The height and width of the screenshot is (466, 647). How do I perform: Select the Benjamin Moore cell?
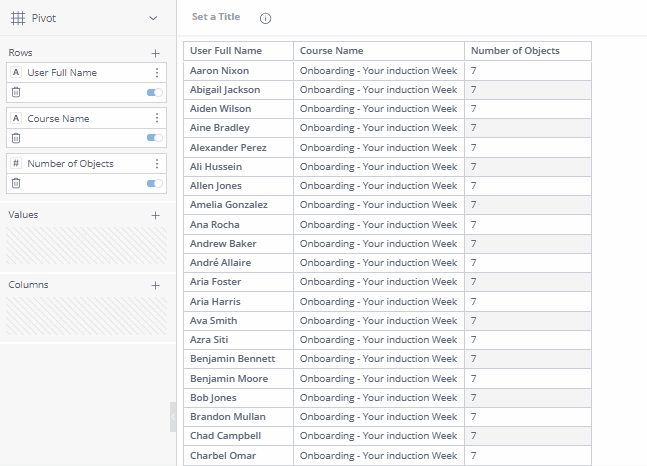(x=238, y=378)
